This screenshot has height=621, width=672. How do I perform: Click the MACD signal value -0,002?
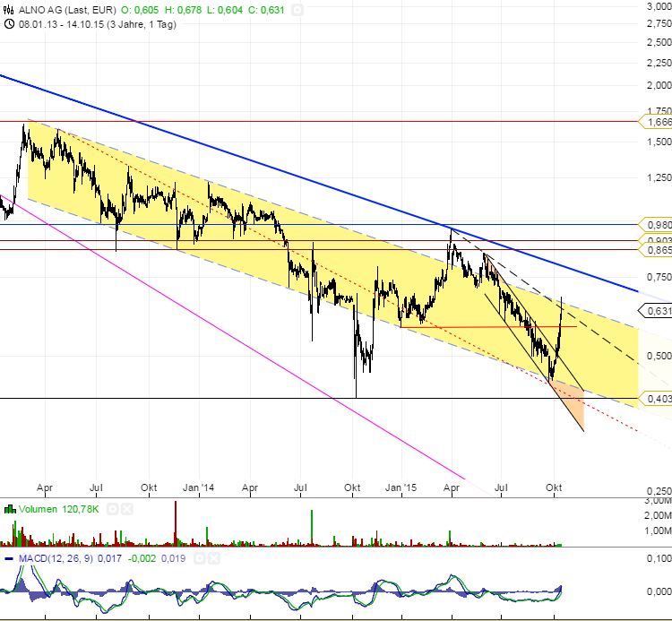click(x=142, y=558)
